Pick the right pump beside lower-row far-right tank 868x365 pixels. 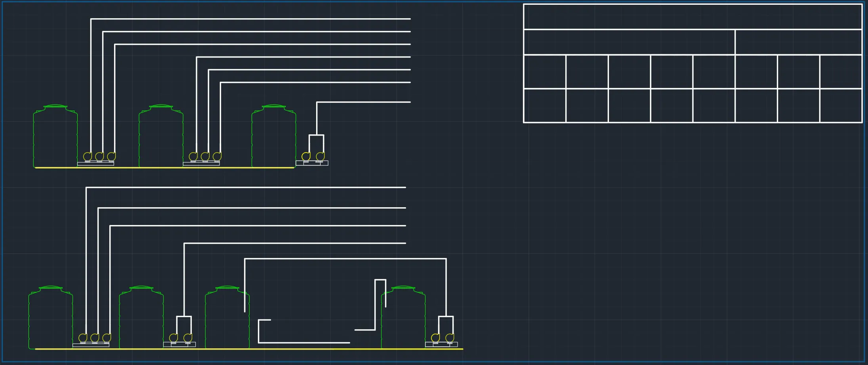pyautogui.click(x=450, y=338)
